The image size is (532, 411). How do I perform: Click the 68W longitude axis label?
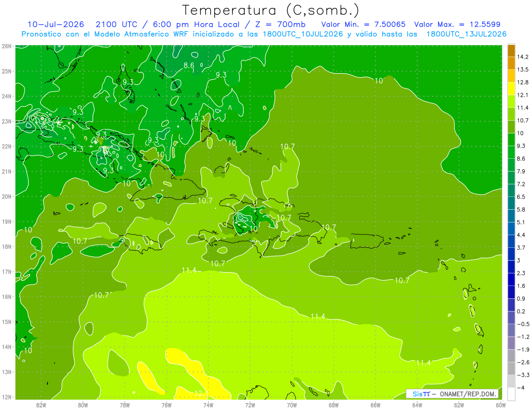pos(333,405)
